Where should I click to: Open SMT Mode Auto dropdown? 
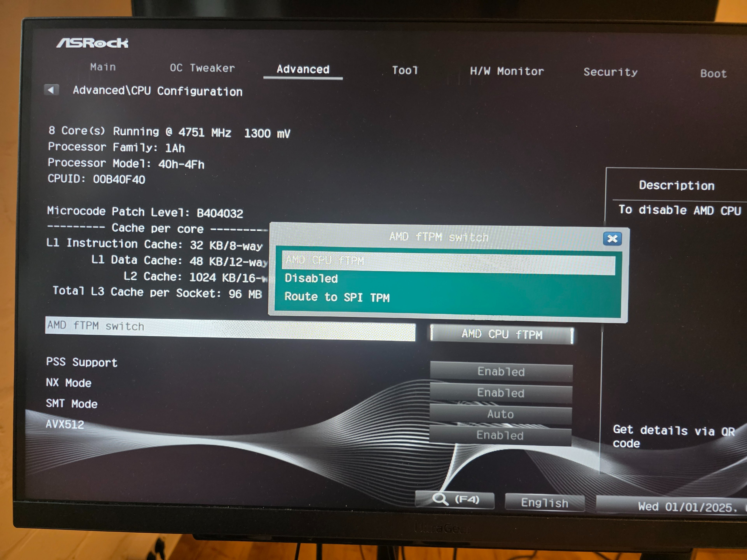501,414
